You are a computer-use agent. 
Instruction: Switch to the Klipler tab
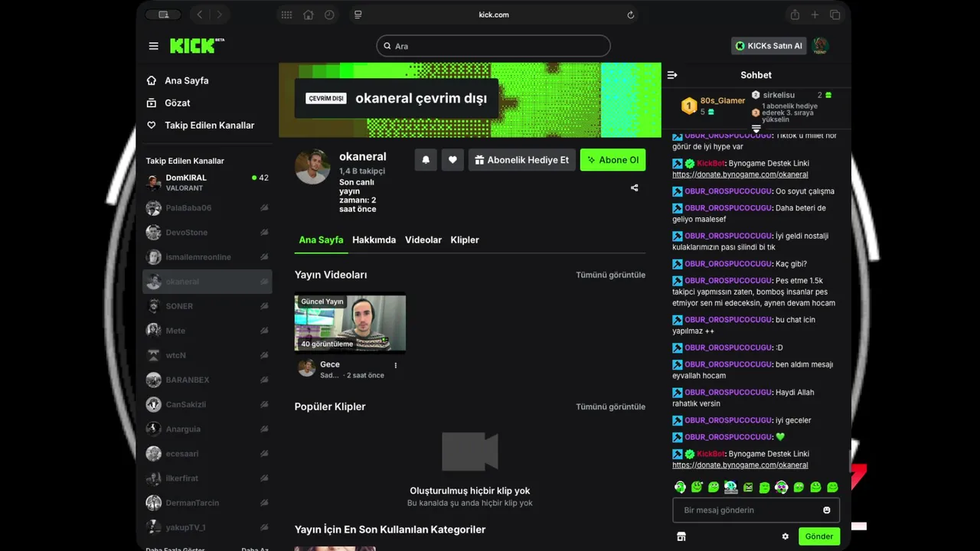click(x=465, y=240)
